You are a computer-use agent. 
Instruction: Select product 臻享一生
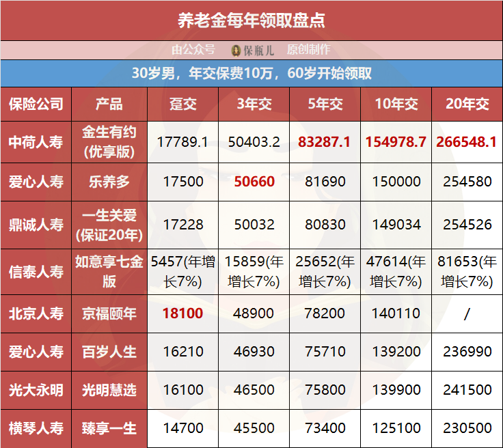point(109,428)
